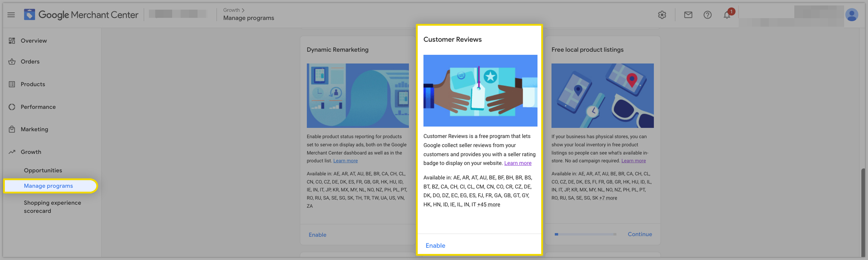Click the Dynamic Remarketing illustration
The width and height of the screenshot is (868, 260).
[358, 96]
